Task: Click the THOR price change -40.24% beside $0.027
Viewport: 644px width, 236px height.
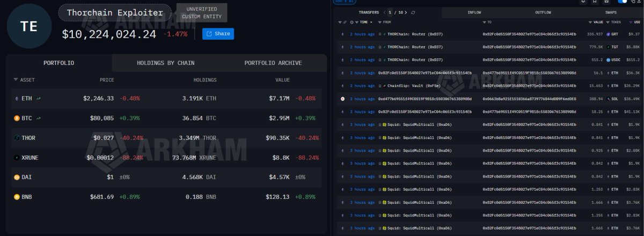Action: [x=131, y=138]
